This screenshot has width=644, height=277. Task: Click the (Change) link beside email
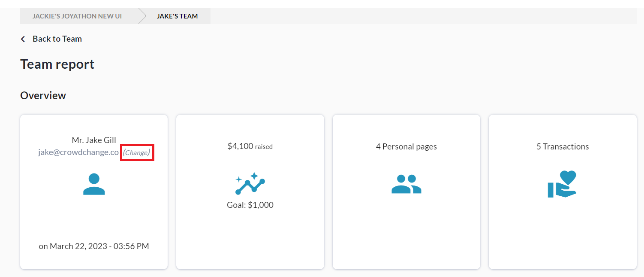[137, 152]
